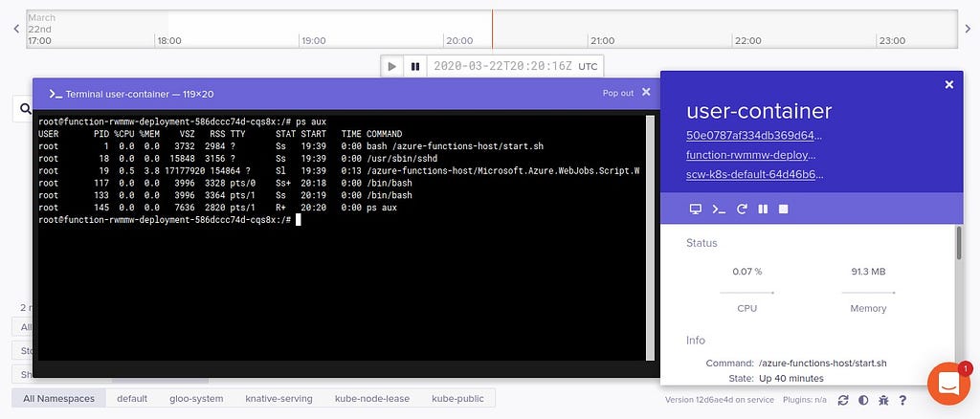Click Pop out on the terminal header
The width and height of the screenshot is (980, 419).
(618, 93)
